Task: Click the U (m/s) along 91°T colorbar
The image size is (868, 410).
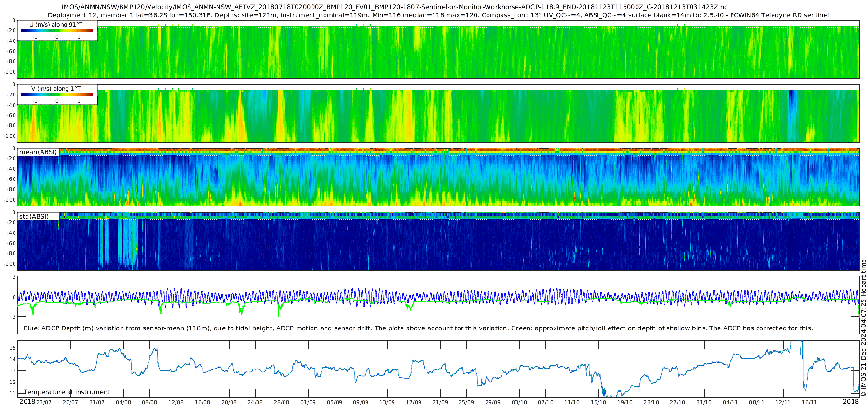Action: (57, 30)
